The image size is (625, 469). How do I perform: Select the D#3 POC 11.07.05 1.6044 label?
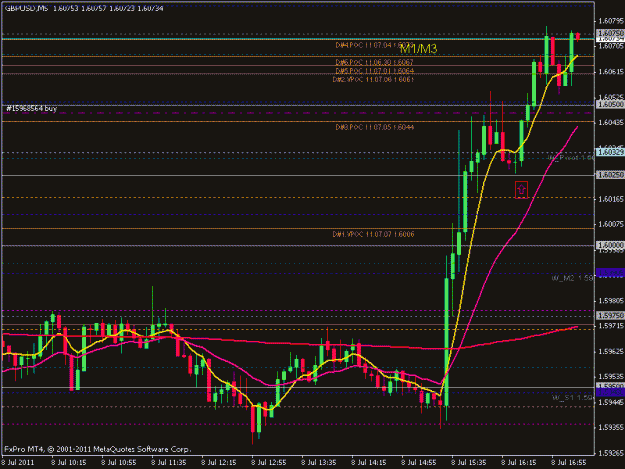(374, 128)
